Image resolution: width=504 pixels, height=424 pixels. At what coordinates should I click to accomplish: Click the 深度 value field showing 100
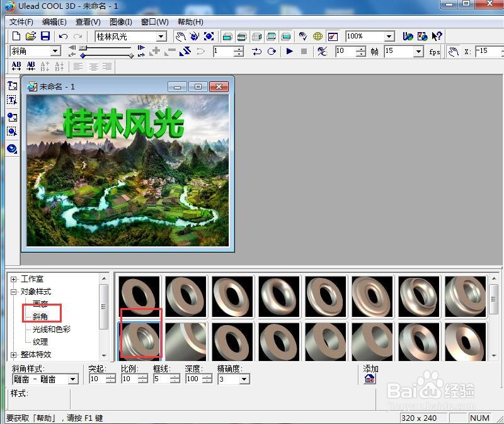194,379
